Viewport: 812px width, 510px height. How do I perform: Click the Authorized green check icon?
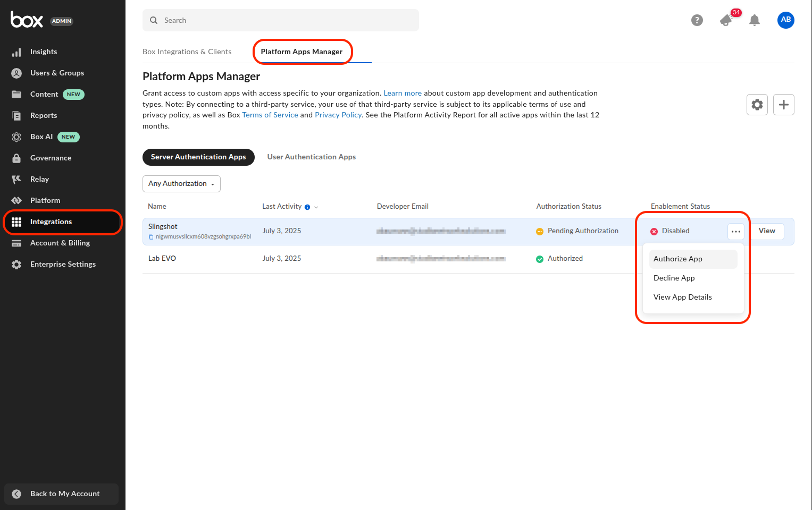pyautogui.click(x=540, y=259)
